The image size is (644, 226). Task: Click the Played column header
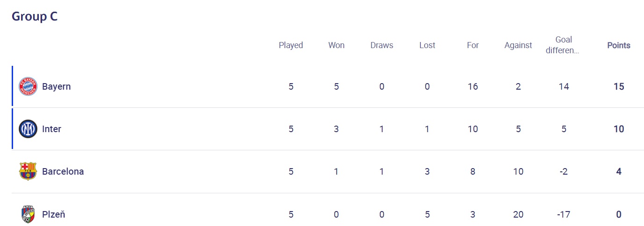291,45
